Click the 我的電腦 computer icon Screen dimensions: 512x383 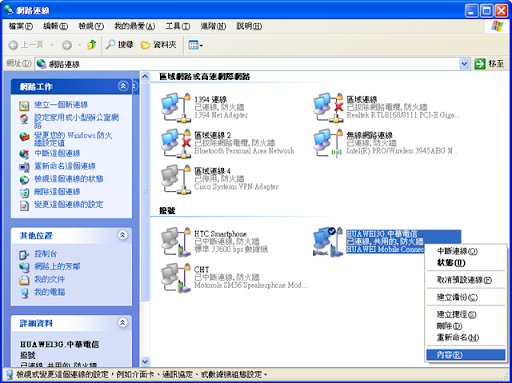[24, 293]
